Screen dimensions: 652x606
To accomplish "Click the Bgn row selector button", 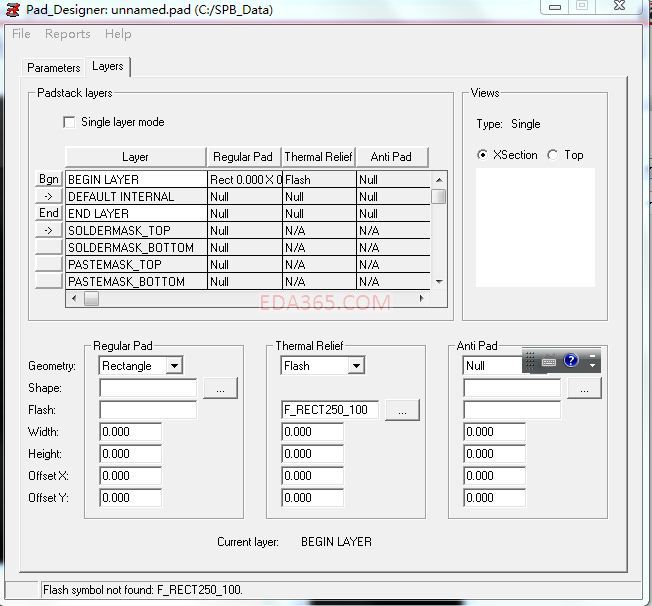I will point(49,179).
